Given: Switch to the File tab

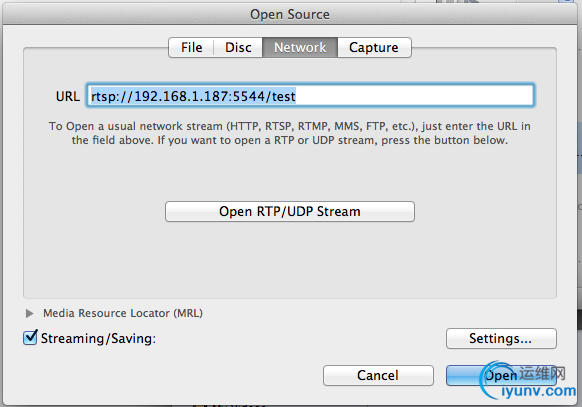Looking at the screenshot, I should point(192,47).
